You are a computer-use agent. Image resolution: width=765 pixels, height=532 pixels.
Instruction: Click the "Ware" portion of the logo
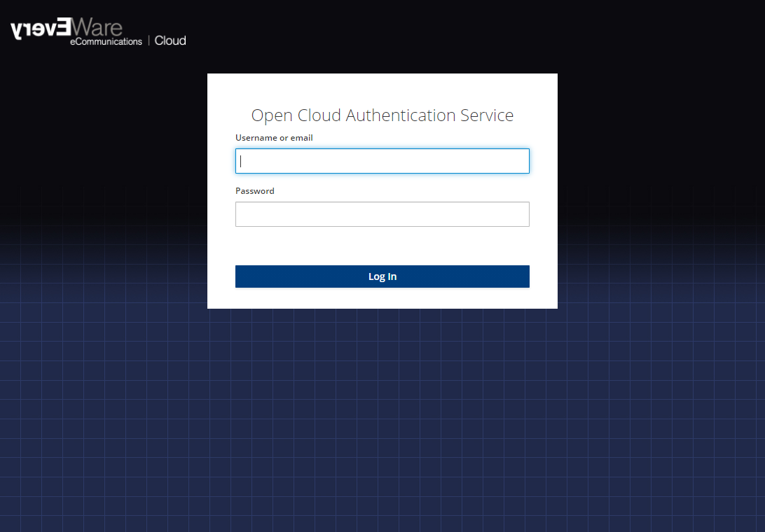(x=97, y=28)
